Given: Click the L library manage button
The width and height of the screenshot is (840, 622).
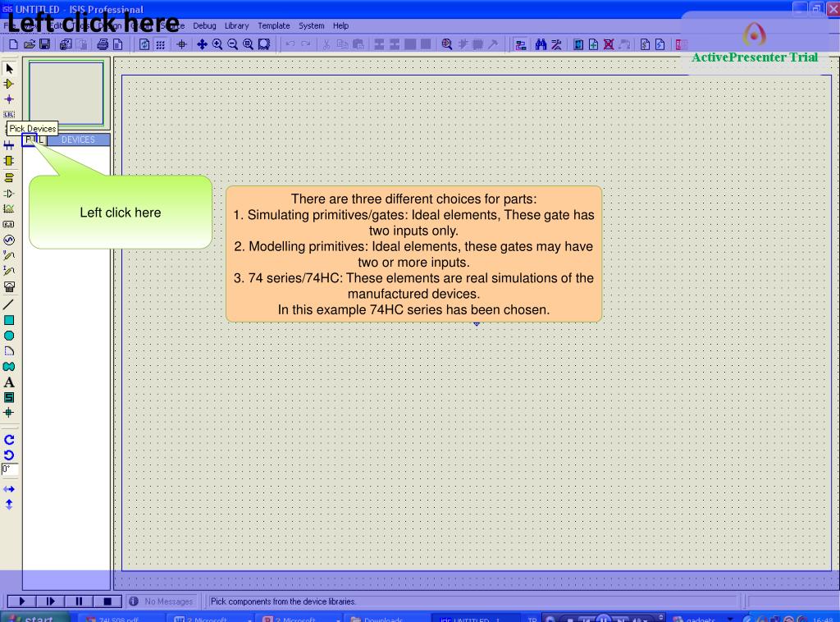Looking at the screenshot, I should [41, 139].
